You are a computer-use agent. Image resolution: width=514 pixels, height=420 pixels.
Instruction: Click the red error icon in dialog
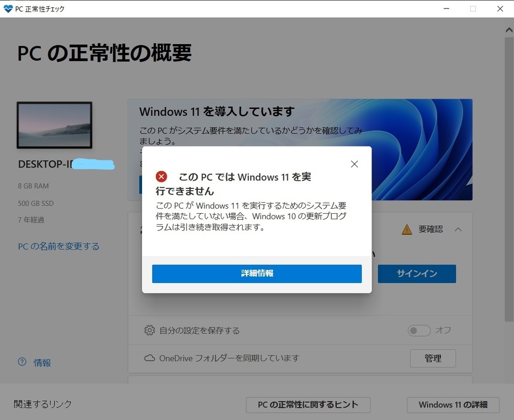click(161, 177)
